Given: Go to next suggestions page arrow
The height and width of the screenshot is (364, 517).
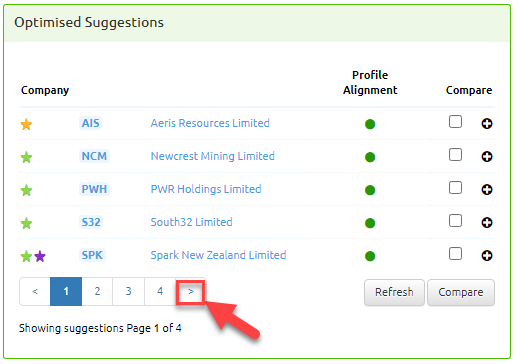Looking at the screenshot, I should click(x=191, y=291).
